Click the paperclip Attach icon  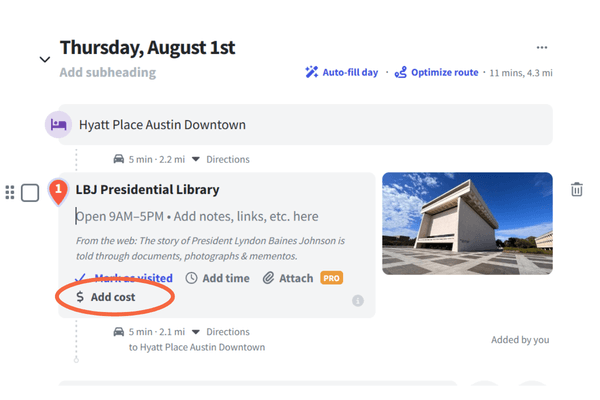(x=268, y=278)
